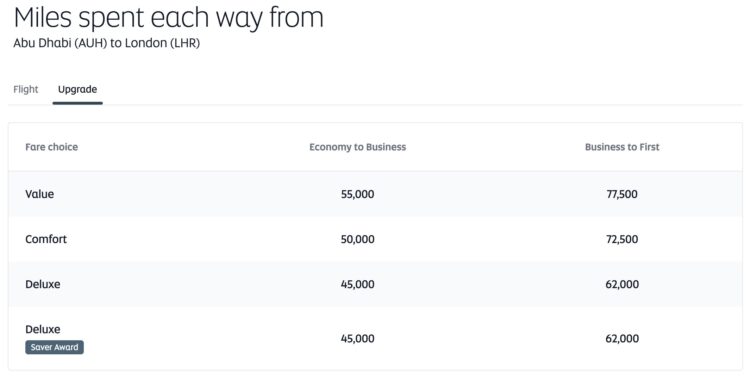Viewport: 750px width, 379px height.
Task: Click the Business to First column header
Action: [x=622, y=147]
